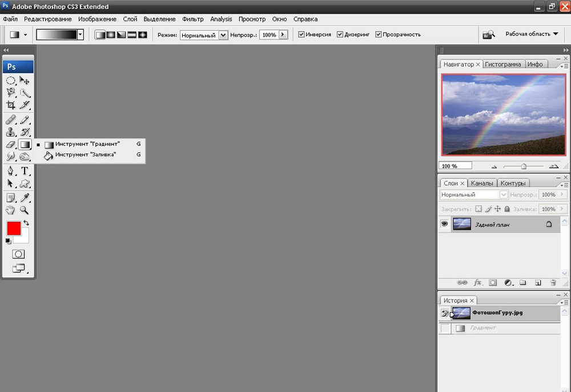571x392 pixels.
Task: Select the Path Selection tool
Action: [10, 183]
